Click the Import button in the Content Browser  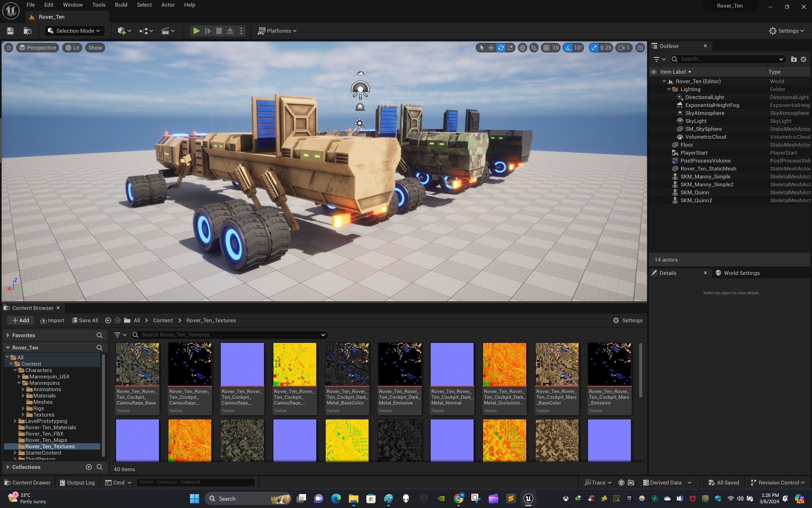[x=52, y=321]
